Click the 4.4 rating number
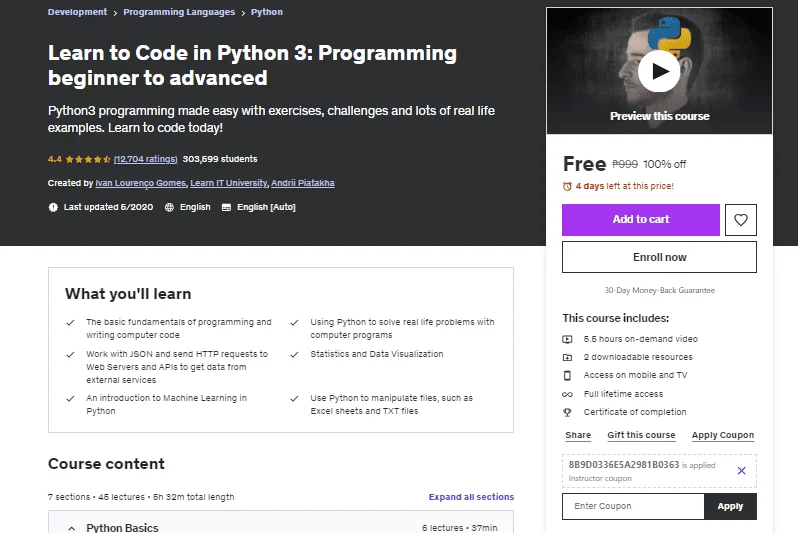798x533 pixels. [54, 159]
